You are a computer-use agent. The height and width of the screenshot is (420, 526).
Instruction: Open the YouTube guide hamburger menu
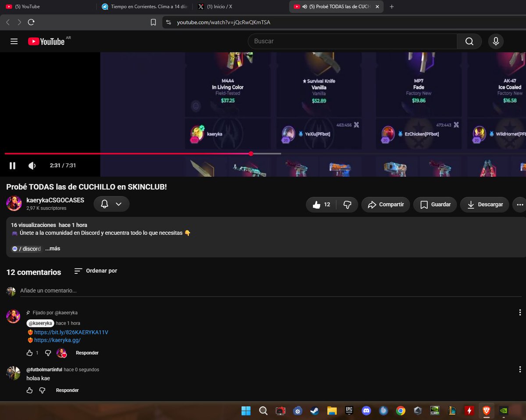tap(14, 41)
